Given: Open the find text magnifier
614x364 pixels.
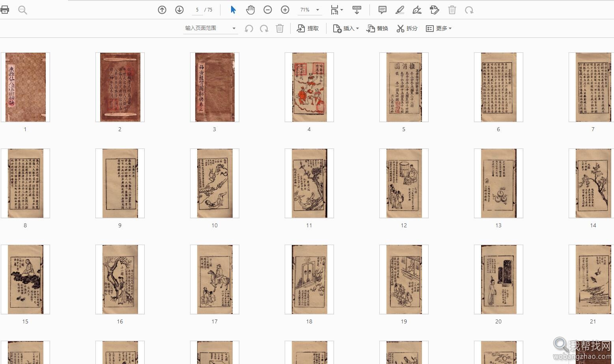Looking at the screenshot, I should [x=22, y=10].
